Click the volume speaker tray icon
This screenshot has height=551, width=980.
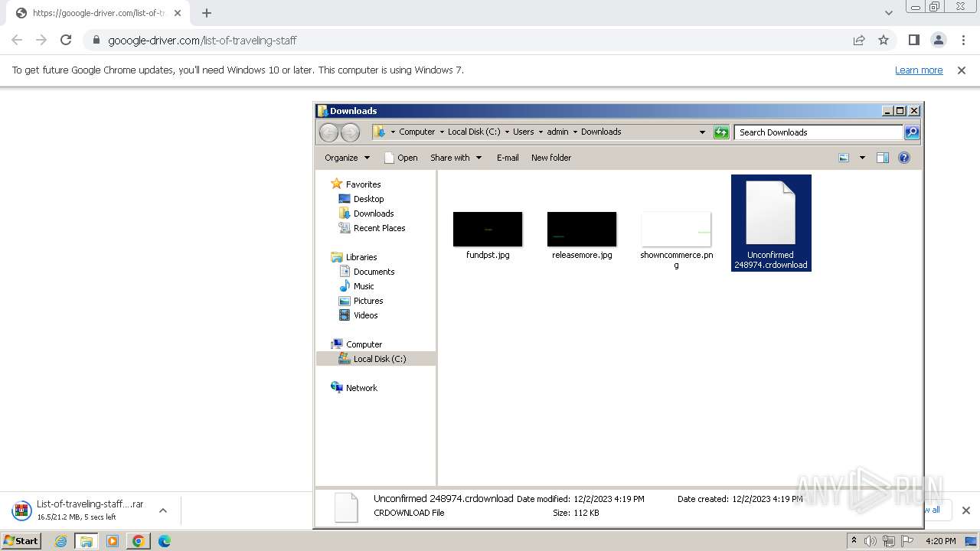point(871,541)
